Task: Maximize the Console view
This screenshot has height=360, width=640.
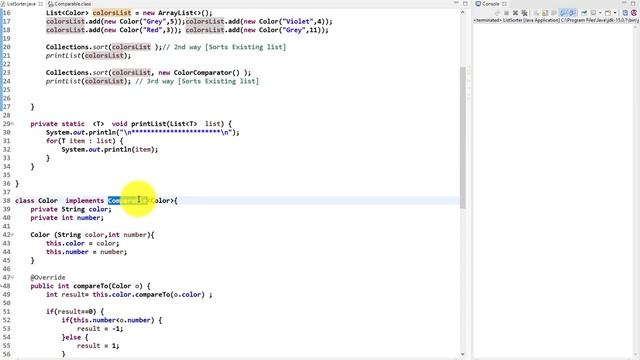Action: (x=633, y=4)
